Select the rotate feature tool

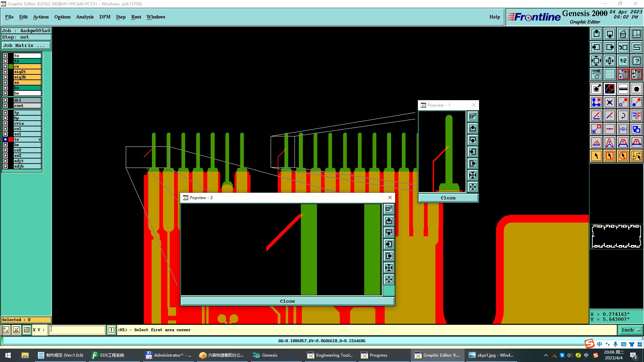pyautogui.click(x=623, y=116)
